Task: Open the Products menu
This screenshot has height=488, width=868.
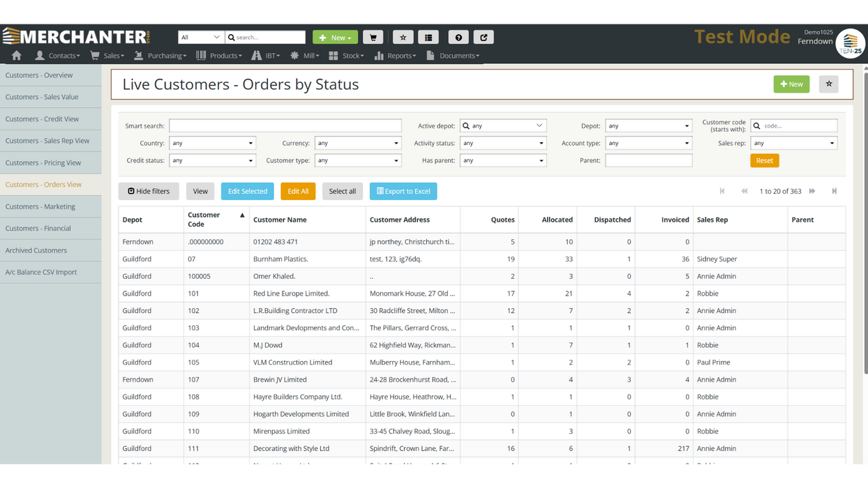Action: pyautogui.click(x=219, y=55)
